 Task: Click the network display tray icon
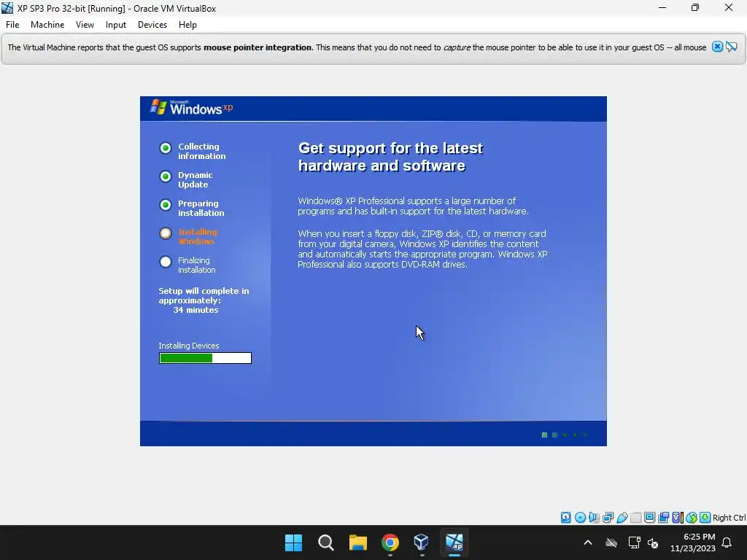click(x=634, y=542)
